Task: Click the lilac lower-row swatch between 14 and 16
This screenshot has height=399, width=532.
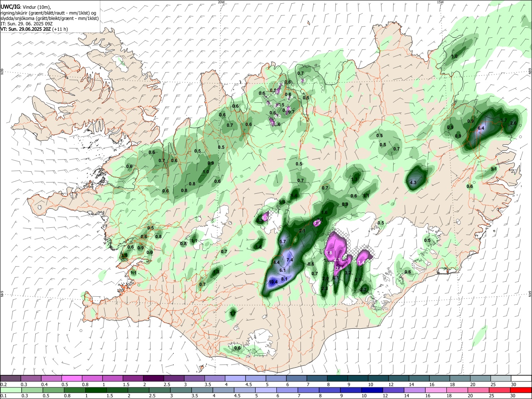Action: coord(414,390)
